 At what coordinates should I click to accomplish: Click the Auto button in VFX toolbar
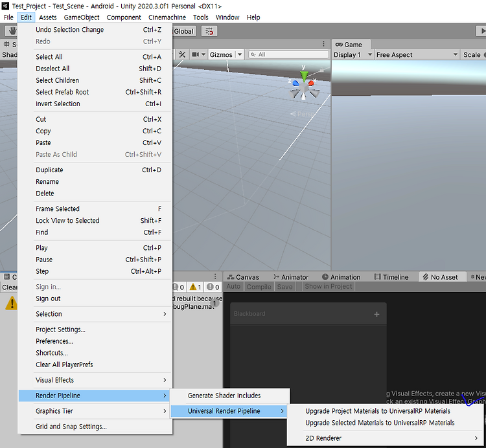233,287
